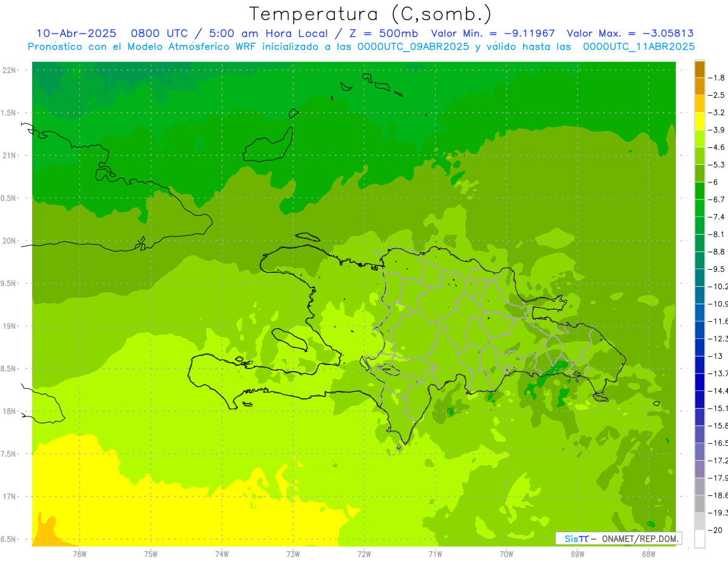The height and width of the screenshot is (562, 728).
Task: Click the '68W' longitude label
Action: pyautogui.click(x=649, y=554)
